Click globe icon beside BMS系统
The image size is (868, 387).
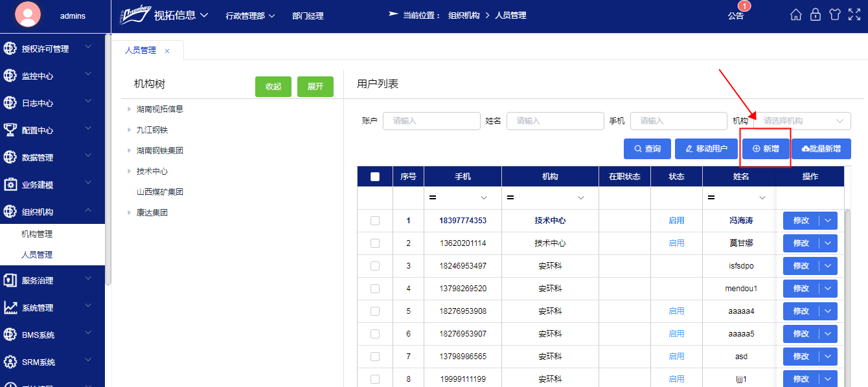[x=10, y=335]
